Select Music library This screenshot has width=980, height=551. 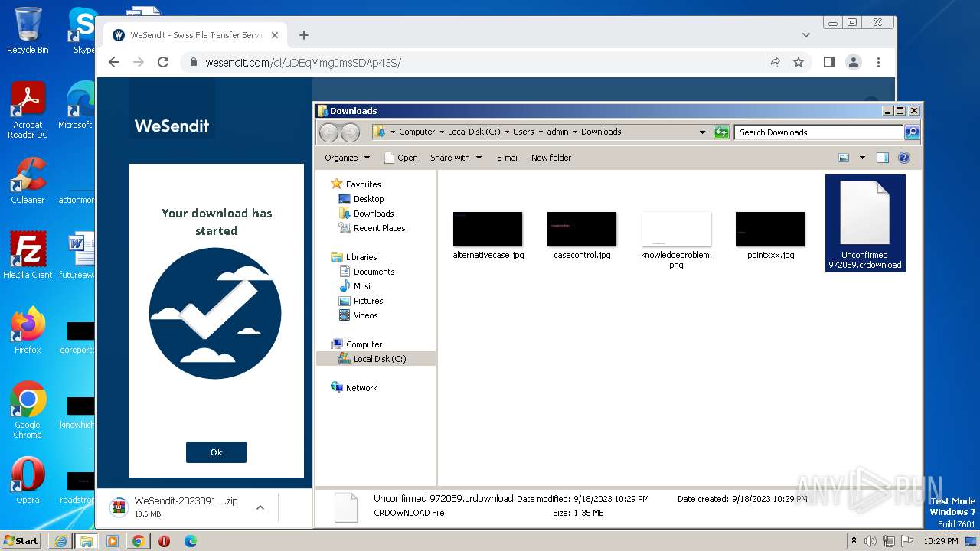(x=364, y=286)
